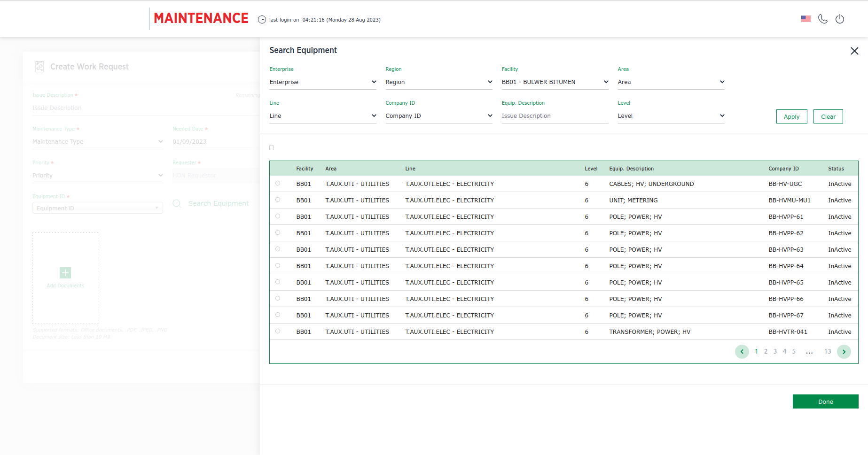The height and width of the screenshot is (455, 868).
Task: Click the power logout icon
Action: tap(840, 19)
